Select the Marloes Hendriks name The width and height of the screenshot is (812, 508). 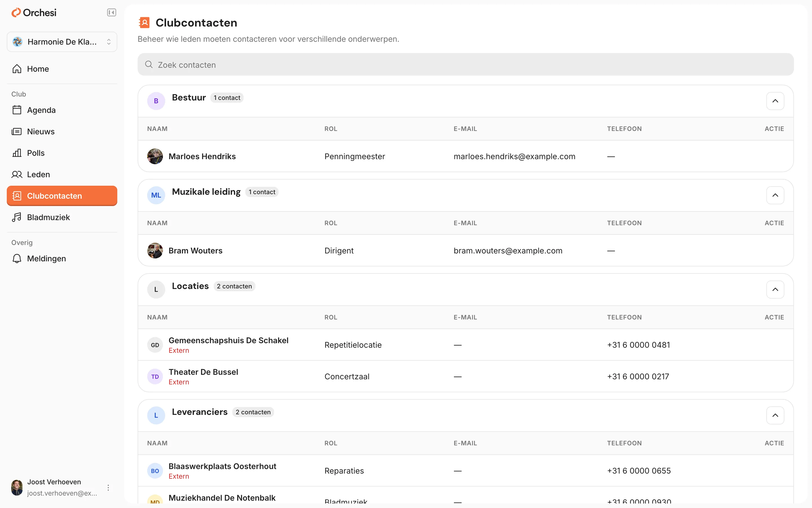(x=202, y=156)
